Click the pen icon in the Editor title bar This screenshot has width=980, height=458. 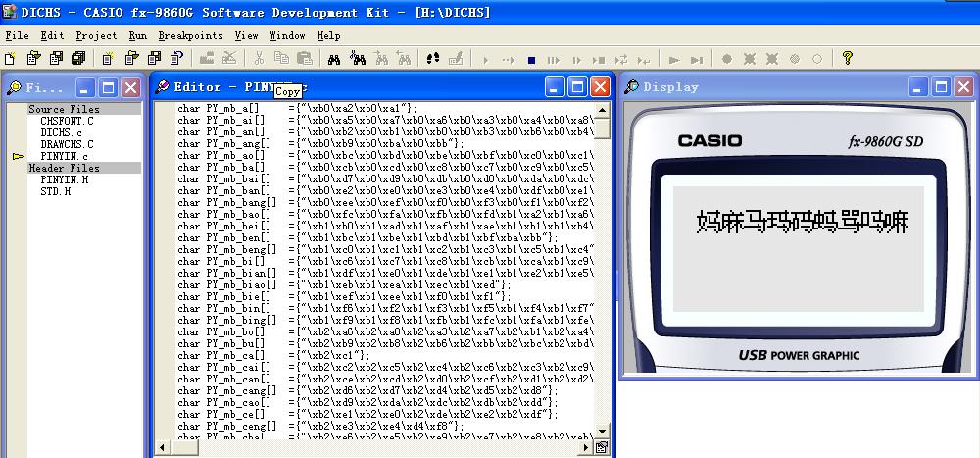click(162, 87)
